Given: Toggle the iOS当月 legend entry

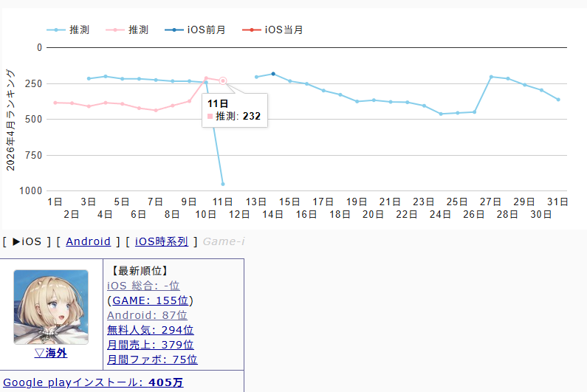Looking at the screenshot, I should click(272, 30).
